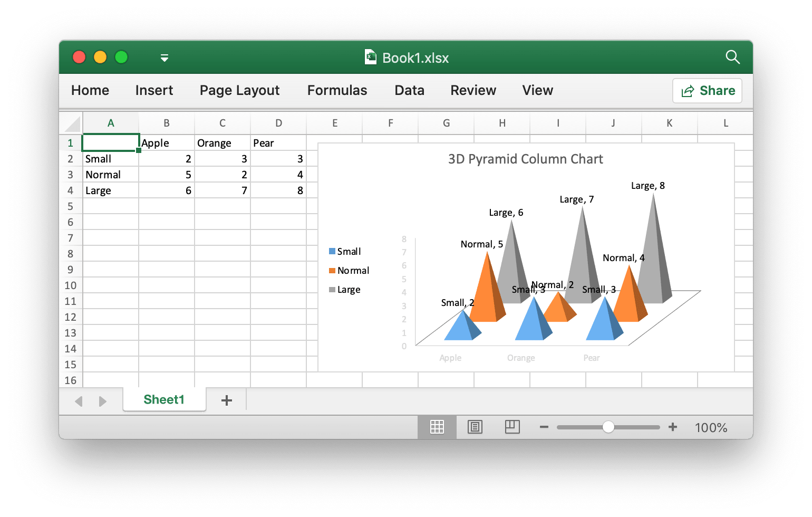Screen dimensions: 812x517
Task: Click the previous sheet navigation arrow
Action: [79, 401]
